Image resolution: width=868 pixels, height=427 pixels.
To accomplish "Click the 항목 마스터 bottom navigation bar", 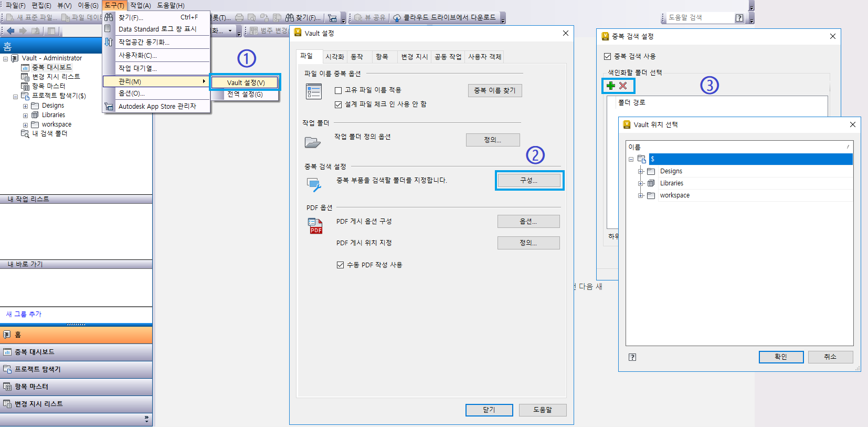I will click(76, 387).
